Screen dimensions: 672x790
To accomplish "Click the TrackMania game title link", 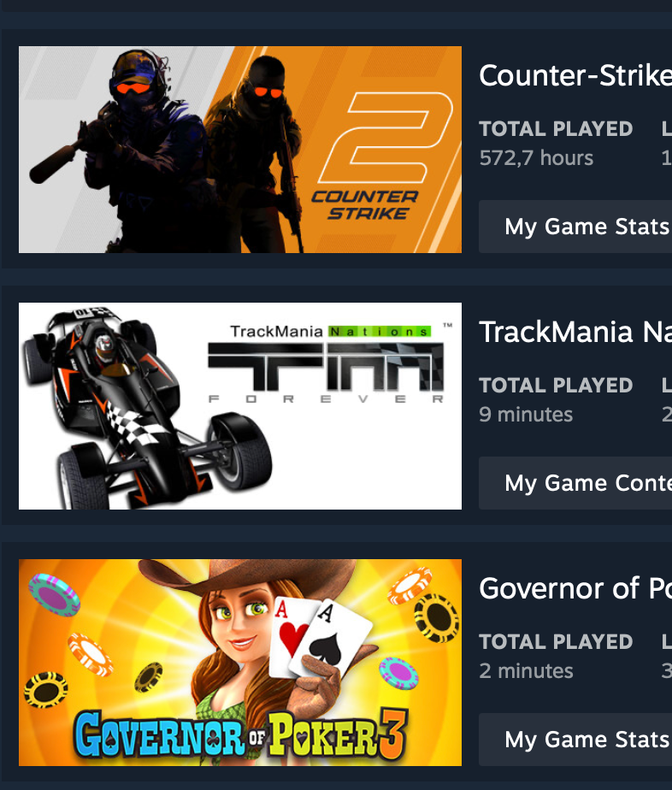I will (575, 332).
